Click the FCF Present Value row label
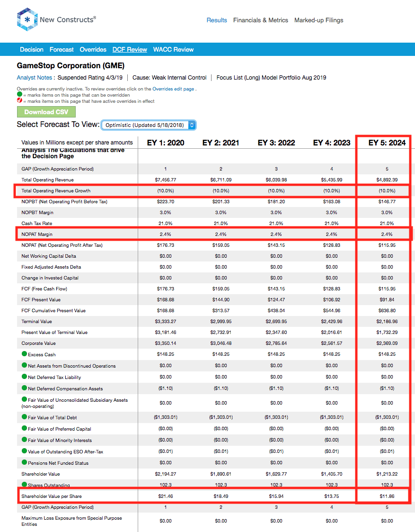The height and width of the screenshot is (532, 415). (41, 299)
